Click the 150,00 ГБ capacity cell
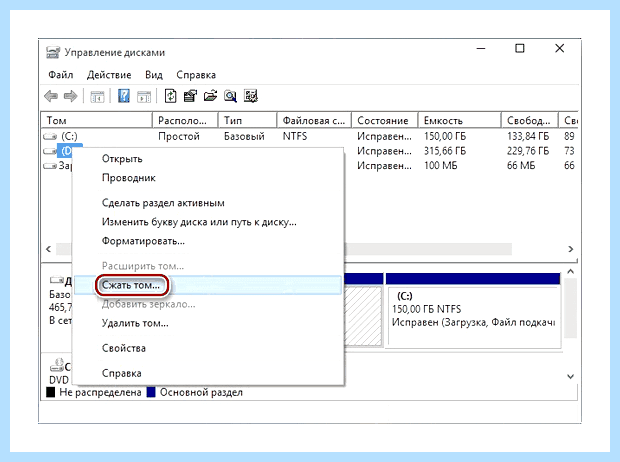The width and height of the screenshot is (620, 462). [445, 136]
